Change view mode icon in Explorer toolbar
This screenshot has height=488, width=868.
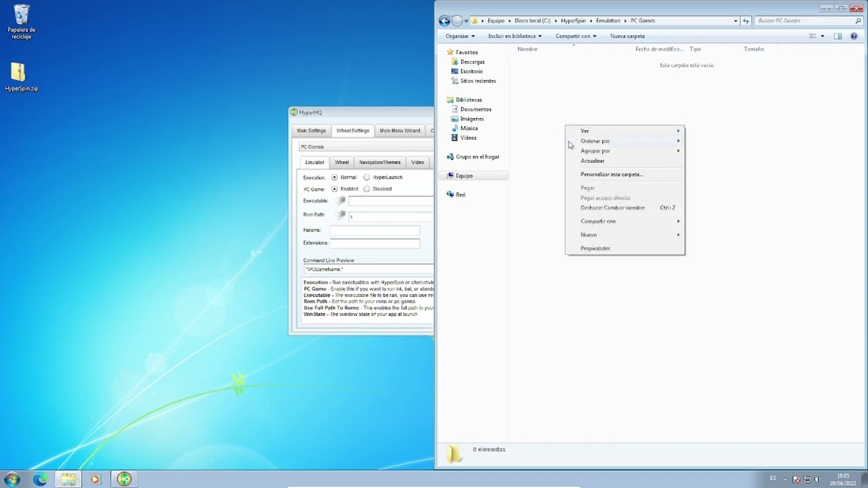pos(812,36)
